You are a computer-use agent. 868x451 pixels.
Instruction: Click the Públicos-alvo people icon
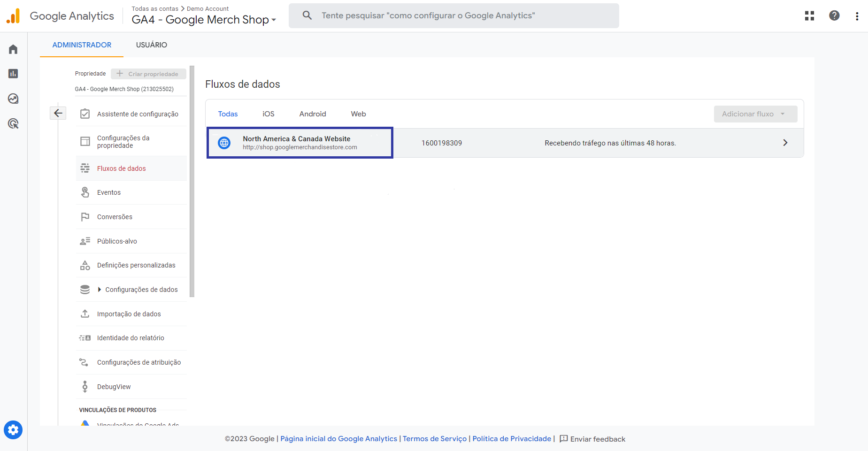pos(85,241)
